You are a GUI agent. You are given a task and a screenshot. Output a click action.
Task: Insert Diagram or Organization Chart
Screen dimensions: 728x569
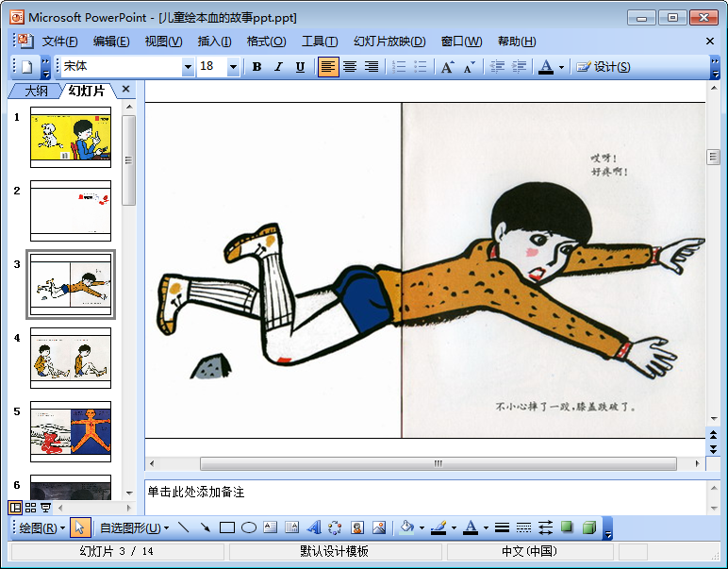335,527
